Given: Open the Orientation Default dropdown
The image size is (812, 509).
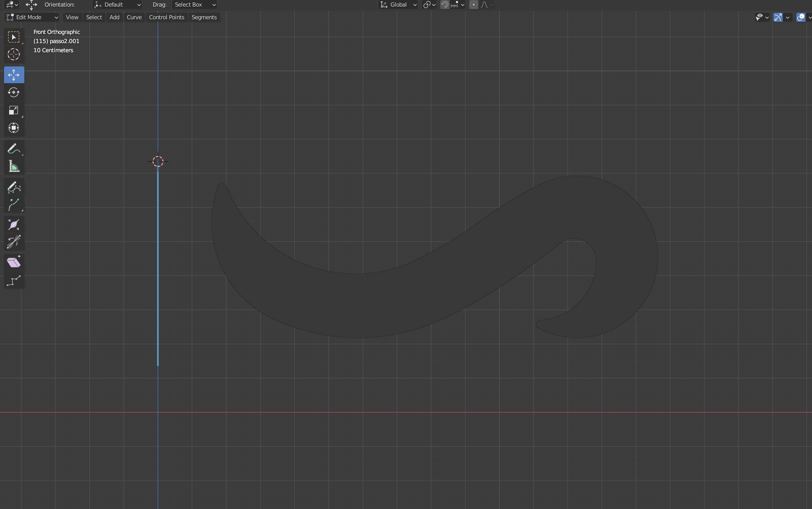Looking at the screenshot, I should tap(117, 5).
